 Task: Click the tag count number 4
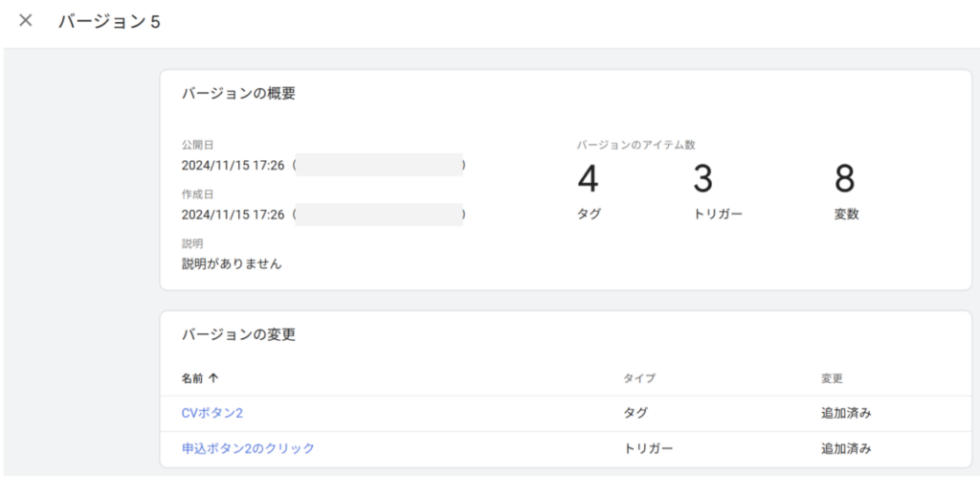click(x=588, y=179)
